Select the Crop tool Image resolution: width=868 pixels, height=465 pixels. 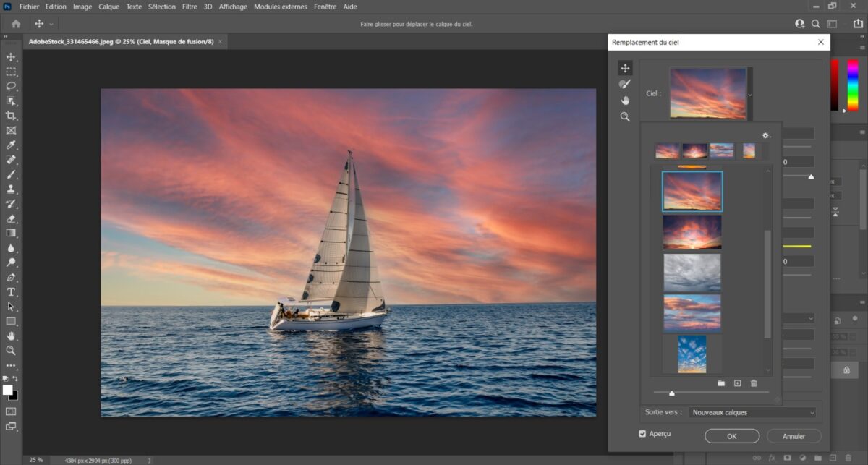pyautogui.click(x=10, y=116)
